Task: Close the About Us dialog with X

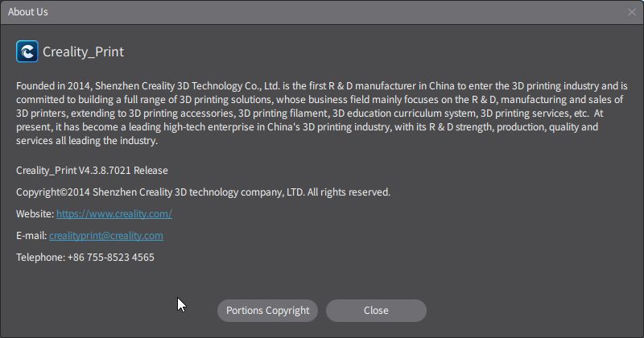Action: (632, 12)
